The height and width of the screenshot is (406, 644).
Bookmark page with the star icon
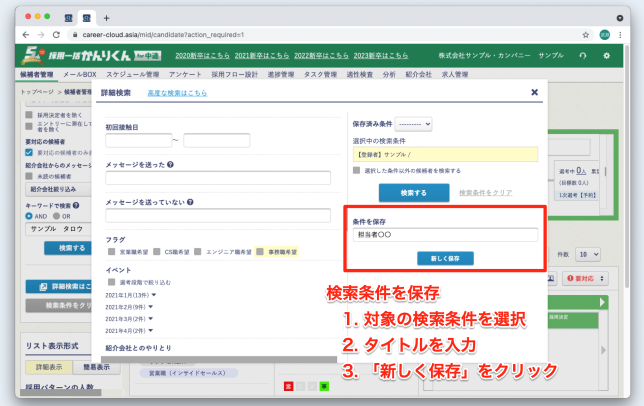click(x=584, y=34)
